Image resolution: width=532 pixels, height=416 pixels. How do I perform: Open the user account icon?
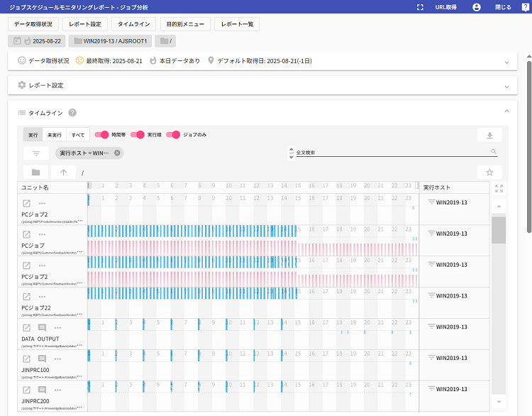[x=477, y=7]
